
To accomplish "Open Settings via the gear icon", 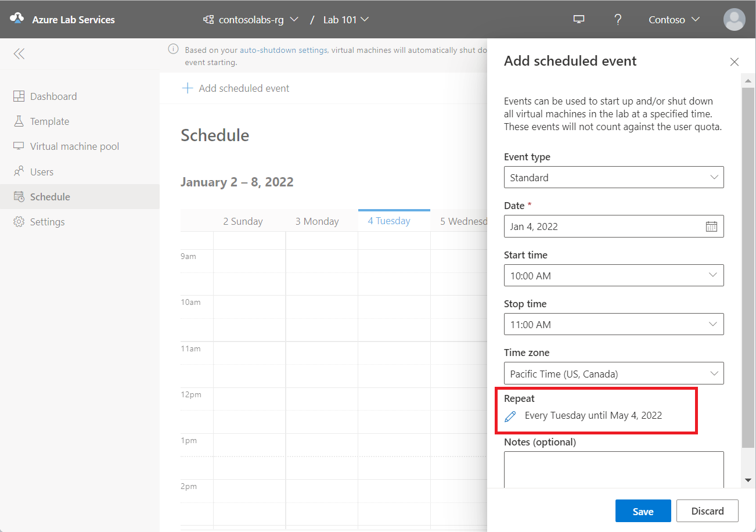I will [x=18, y=221].
